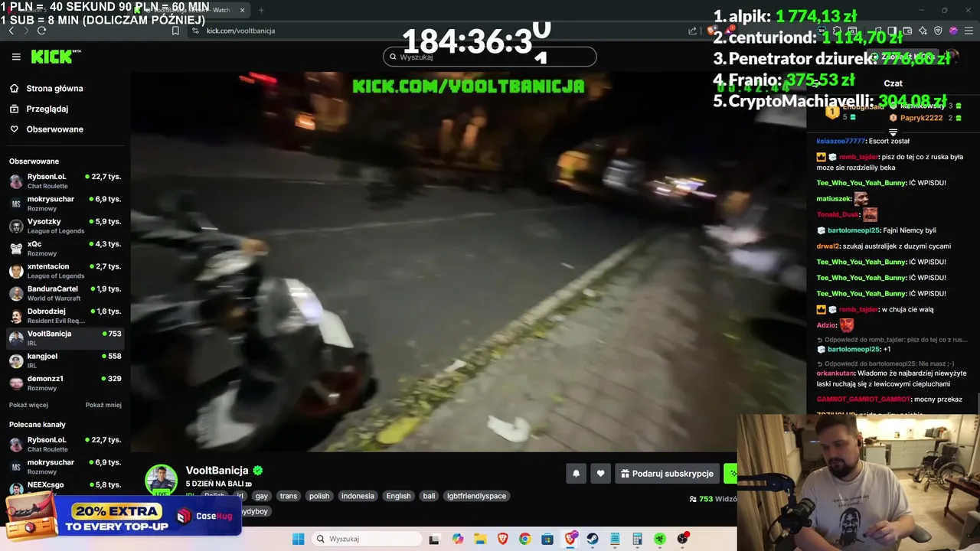This screenshot has width=980, height=551.
Task: Open Razer app from the taskbar
Action: (x=659, y=539)
